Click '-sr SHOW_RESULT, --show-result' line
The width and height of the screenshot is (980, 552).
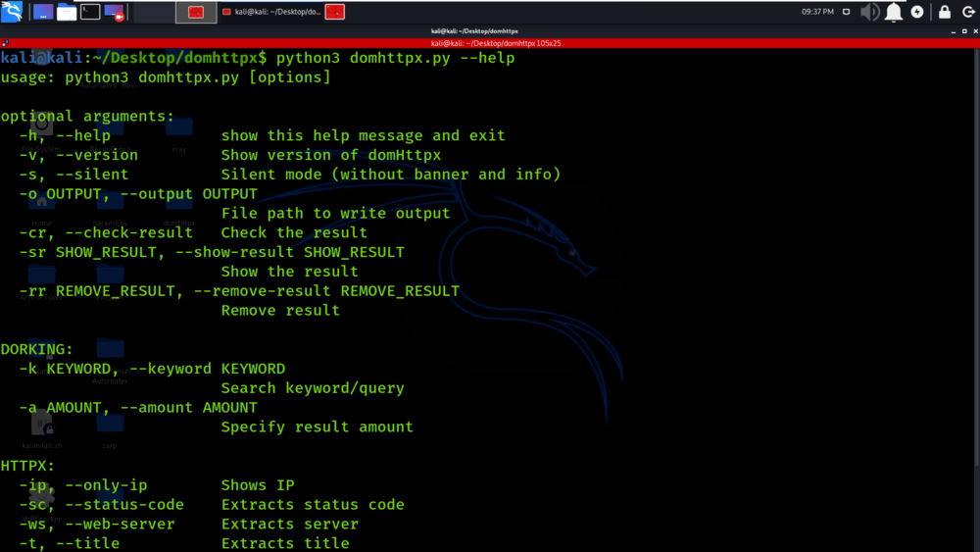pos(212,252)
